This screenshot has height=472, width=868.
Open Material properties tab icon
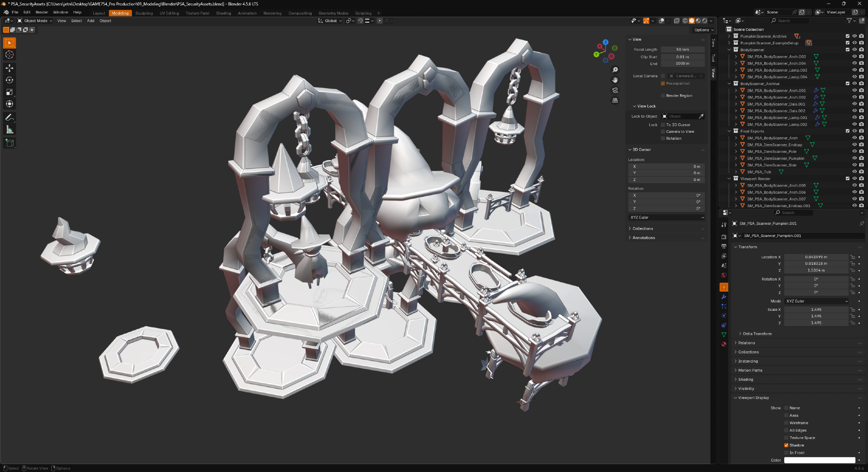(723, 344)
